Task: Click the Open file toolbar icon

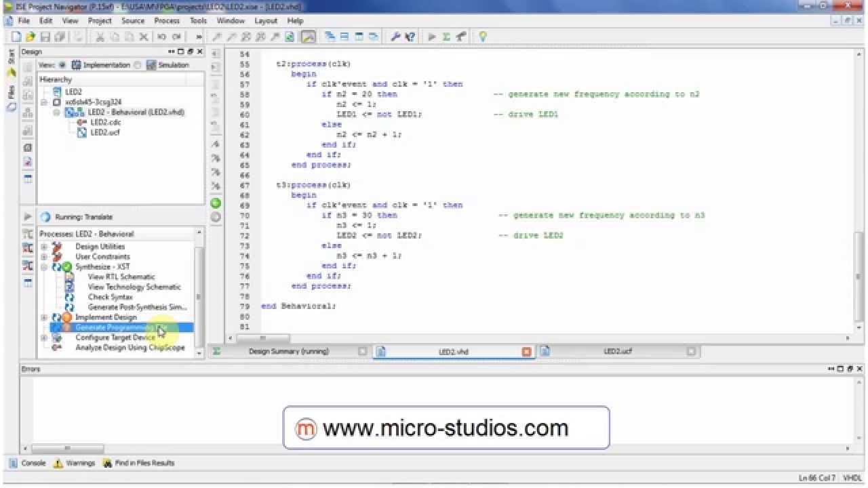Action: (31, 37)
